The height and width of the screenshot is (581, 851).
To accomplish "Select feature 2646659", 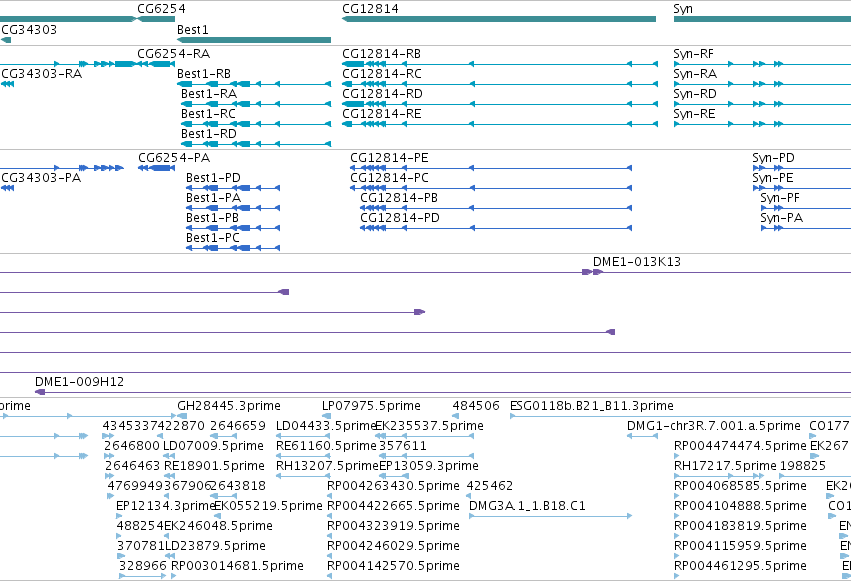I will coord(238,426).
